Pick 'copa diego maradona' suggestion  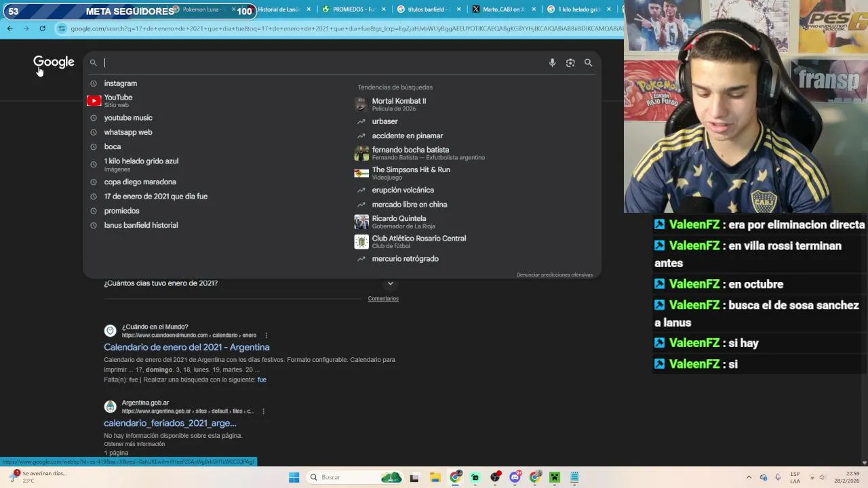click(x=140, y=182)
